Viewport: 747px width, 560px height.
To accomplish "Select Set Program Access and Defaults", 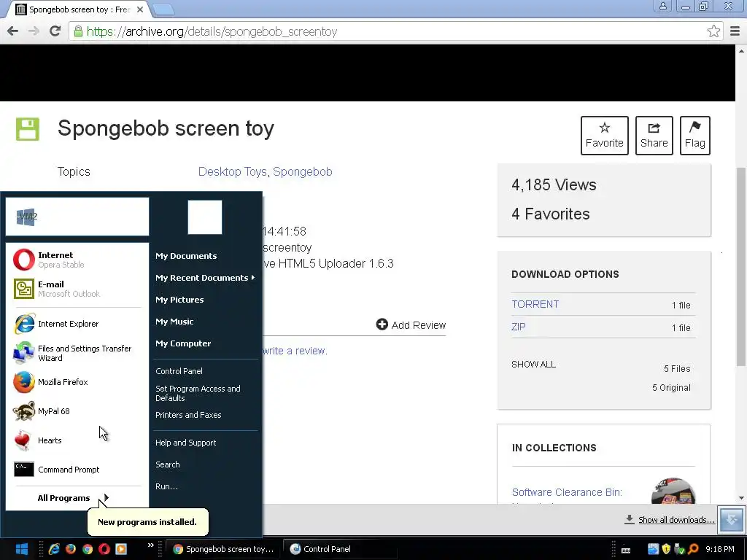I will 198,393.
